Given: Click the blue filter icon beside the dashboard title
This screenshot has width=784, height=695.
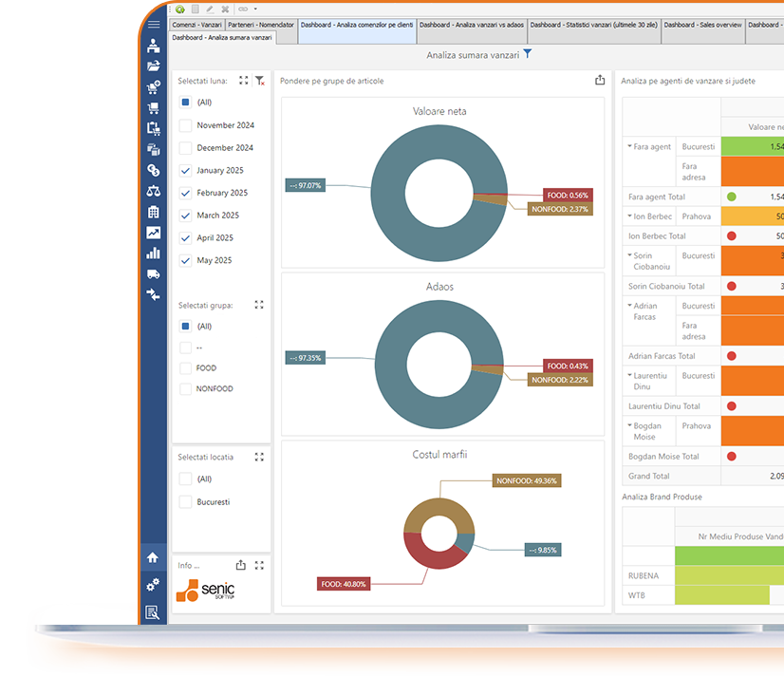Looking at the screenshot, I should (x=528, y=54).
